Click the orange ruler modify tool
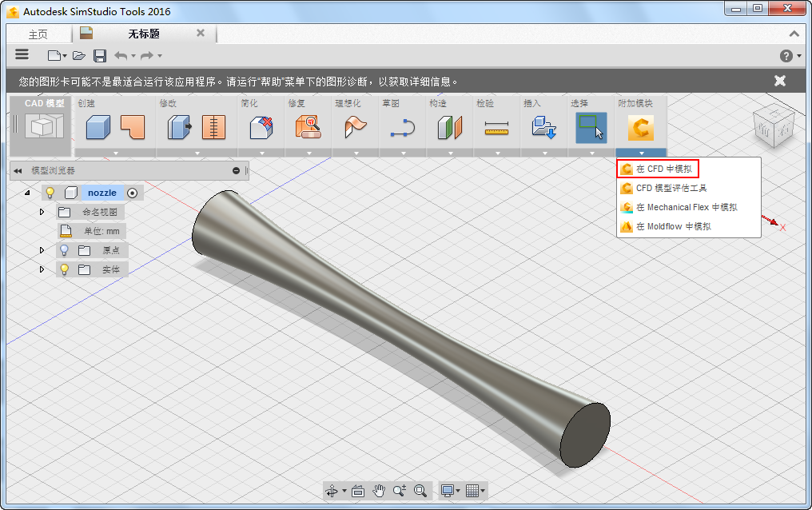This screenshot has height=510, width=812. (x=214, y=127)
